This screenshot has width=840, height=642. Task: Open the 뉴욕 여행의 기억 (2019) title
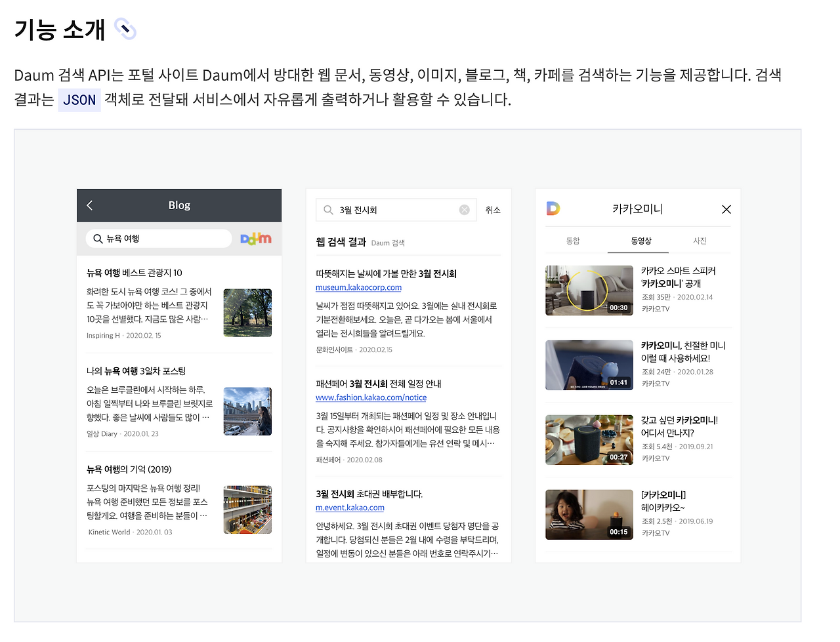[129, 470]
